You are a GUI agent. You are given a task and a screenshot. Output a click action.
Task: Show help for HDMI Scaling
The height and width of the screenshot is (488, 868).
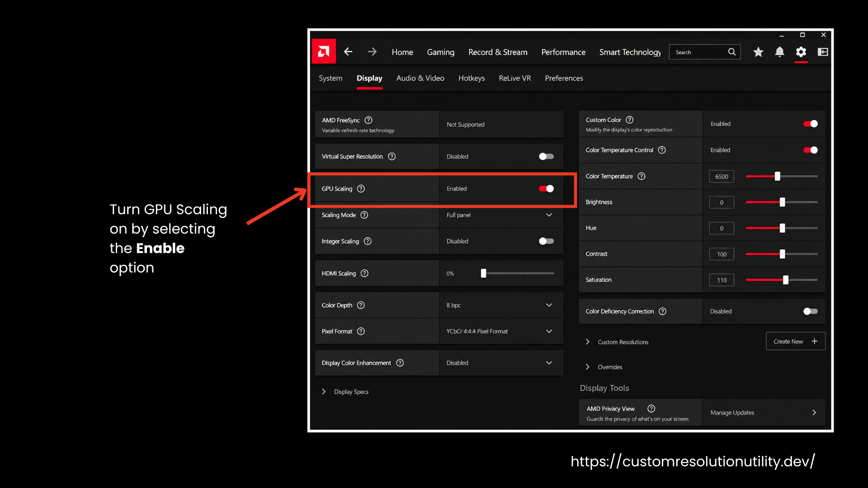(x=364, y=273)
